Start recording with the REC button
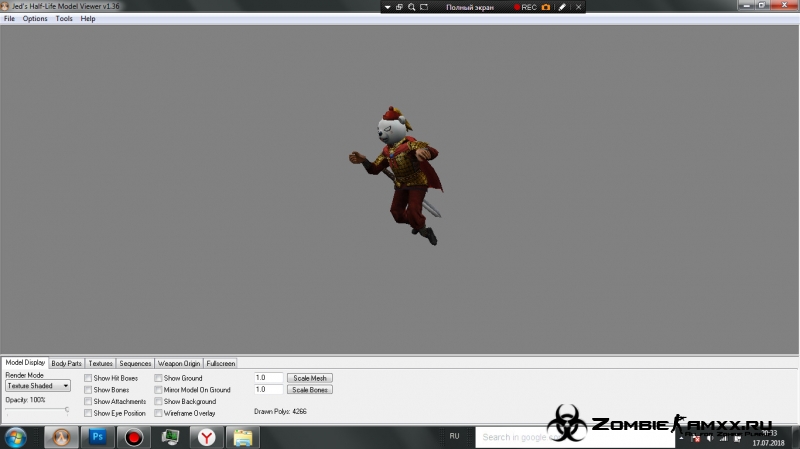 point(525,7)
